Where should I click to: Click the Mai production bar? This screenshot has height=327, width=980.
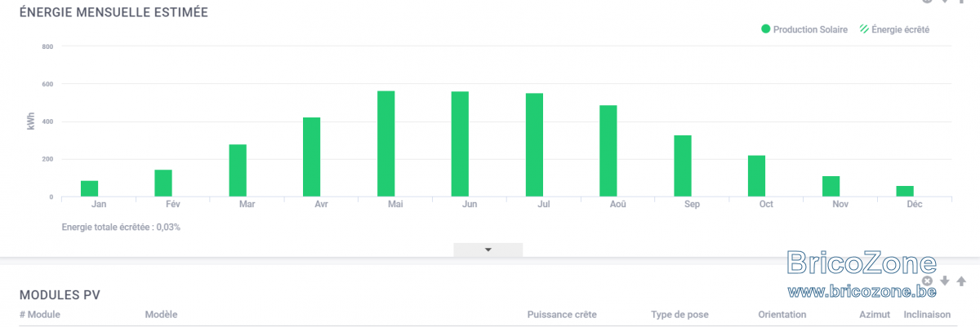tap(385, 144)
